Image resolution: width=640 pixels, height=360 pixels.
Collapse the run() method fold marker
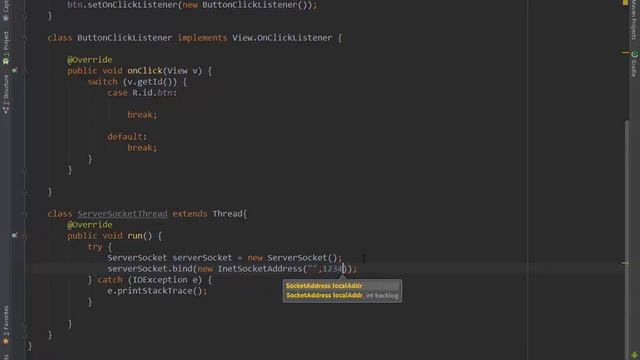point(25,236)
